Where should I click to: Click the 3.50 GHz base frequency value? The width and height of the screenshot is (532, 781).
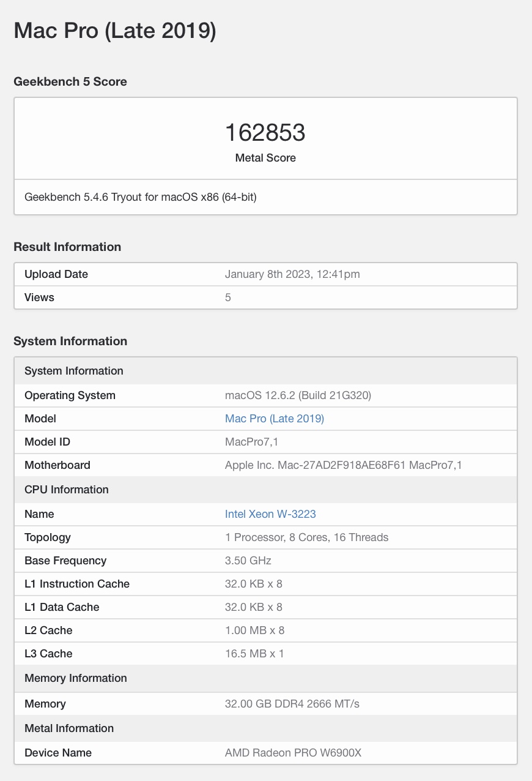pos(248,561)
